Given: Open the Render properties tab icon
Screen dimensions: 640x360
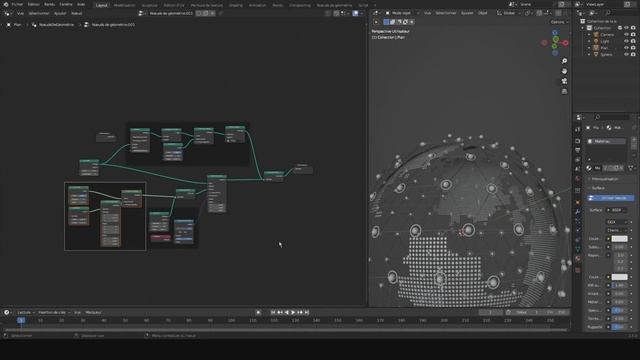Looking at the screenshot, I should point(578,141).
